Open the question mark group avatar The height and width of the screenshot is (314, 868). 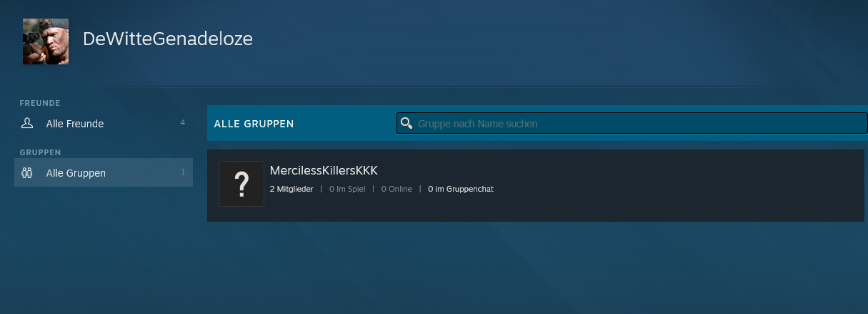pos(241,184)
